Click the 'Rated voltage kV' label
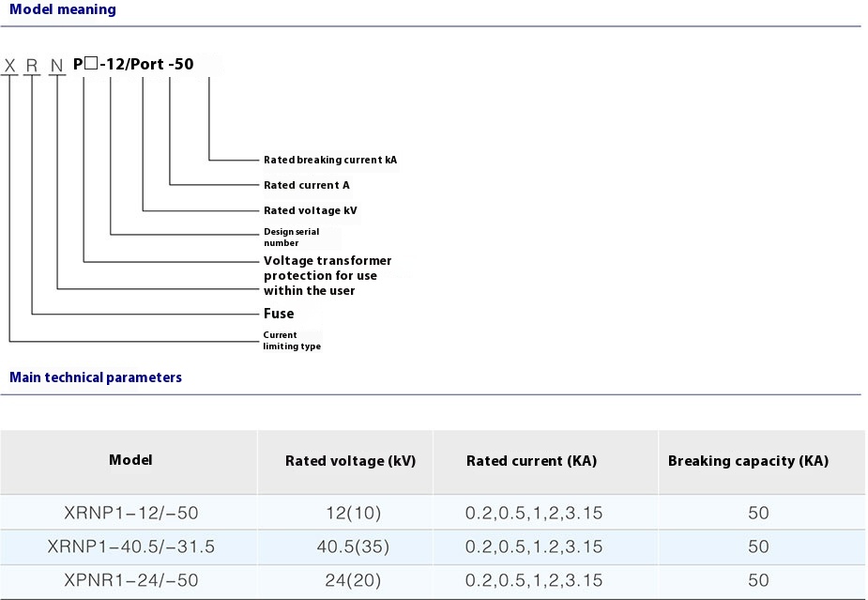 (x=310, y=210)
